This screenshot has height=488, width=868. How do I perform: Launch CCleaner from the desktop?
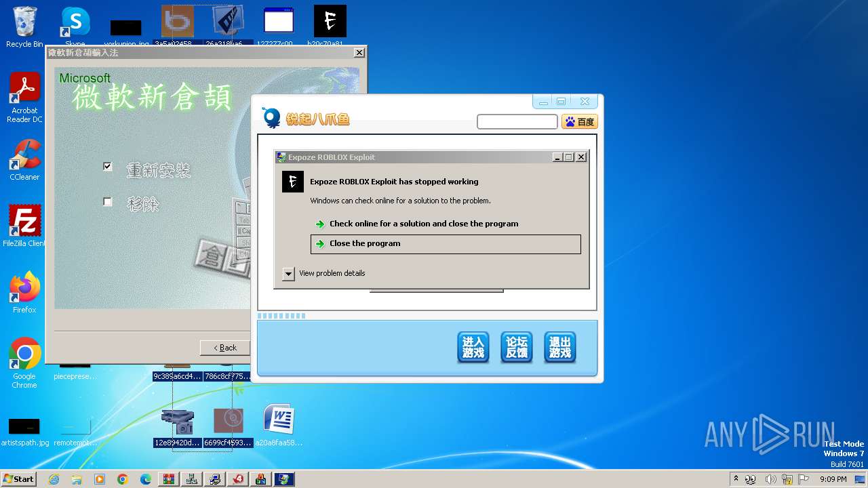pos(24,160)
